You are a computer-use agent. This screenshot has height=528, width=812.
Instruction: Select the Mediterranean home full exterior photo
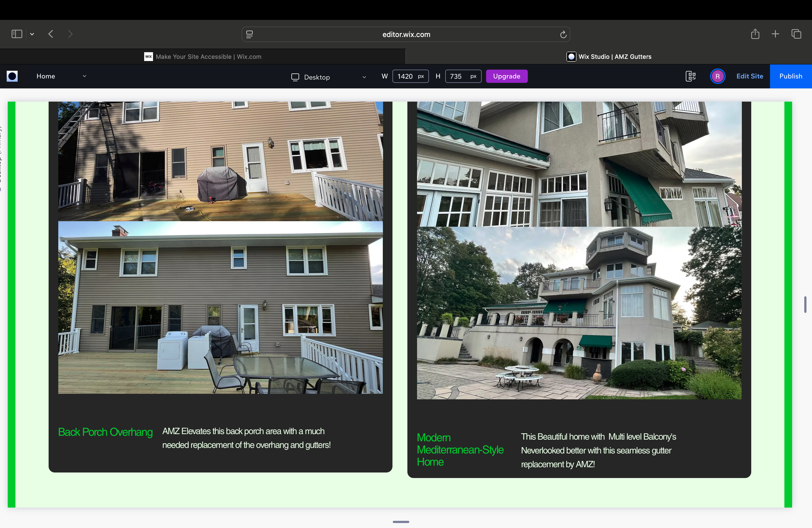(579, 313)
